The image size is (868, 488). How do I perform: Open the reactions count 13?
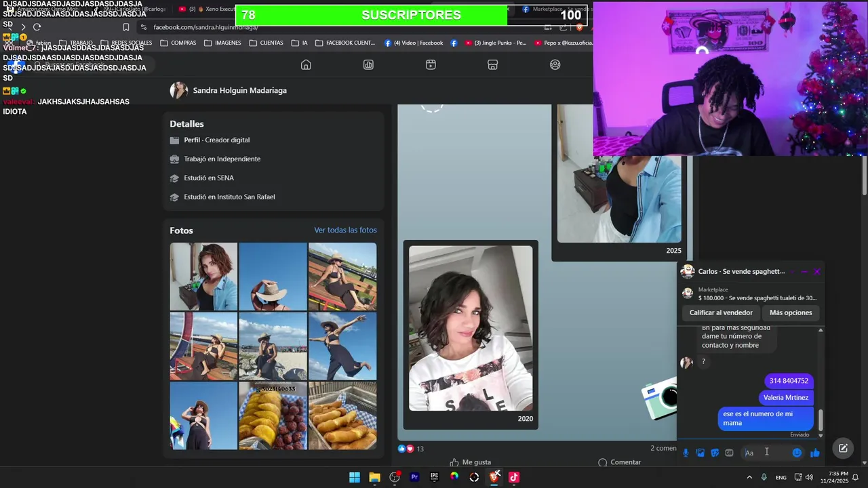(x=411, y=449)
